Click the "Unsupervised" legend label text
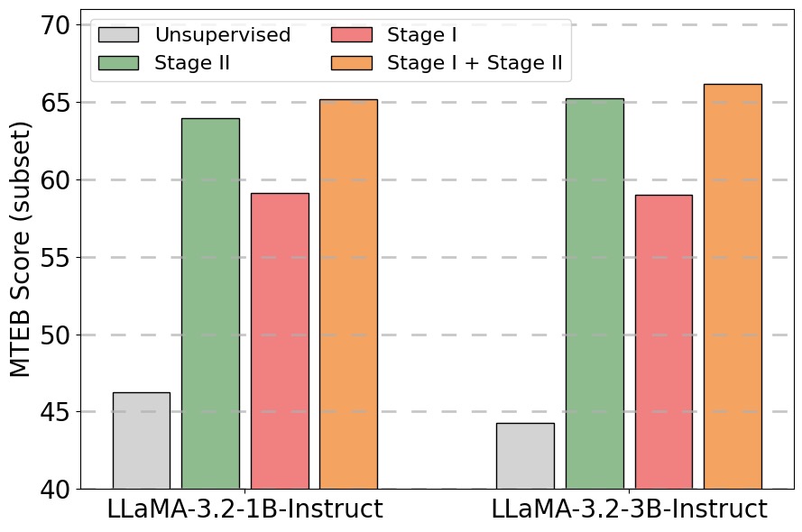This screenshot has width=802, height=532. pos(222,35)
